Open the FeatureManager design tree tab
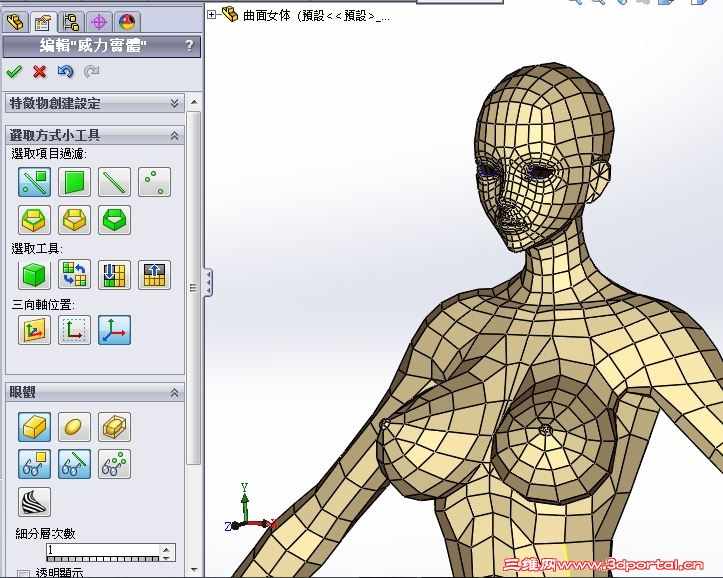Viewport: 723px width, 578px height. coord(15,21)
